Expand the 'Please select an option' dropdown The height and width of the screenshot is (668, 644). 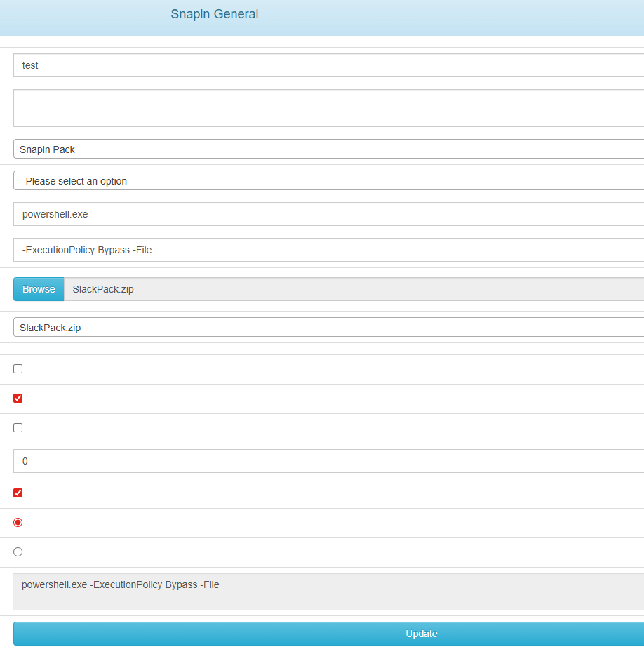[328, 181]
